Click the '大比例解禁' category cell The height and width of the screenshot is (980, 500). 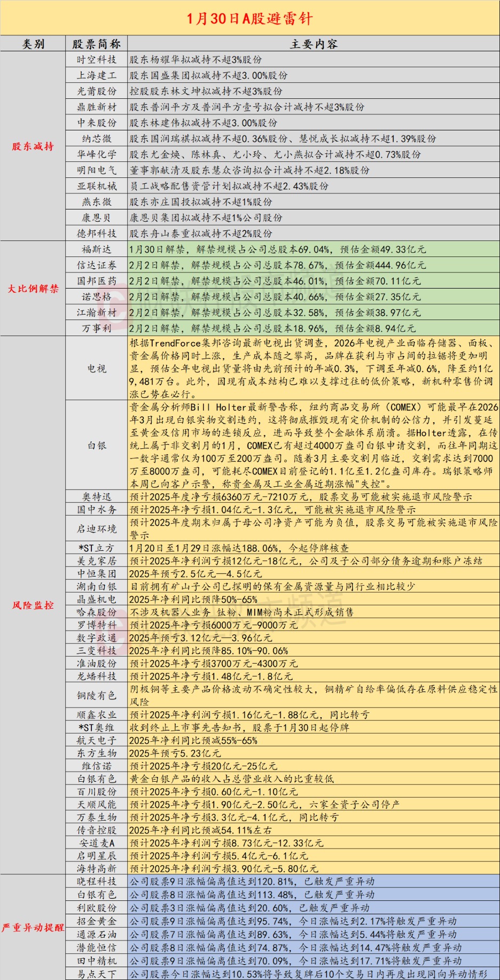pos(33,289)
